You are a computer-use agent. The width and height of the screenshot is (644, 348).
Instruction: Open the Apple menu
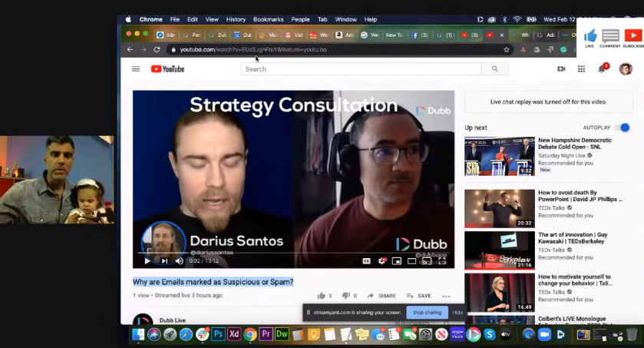click(128, 19)
